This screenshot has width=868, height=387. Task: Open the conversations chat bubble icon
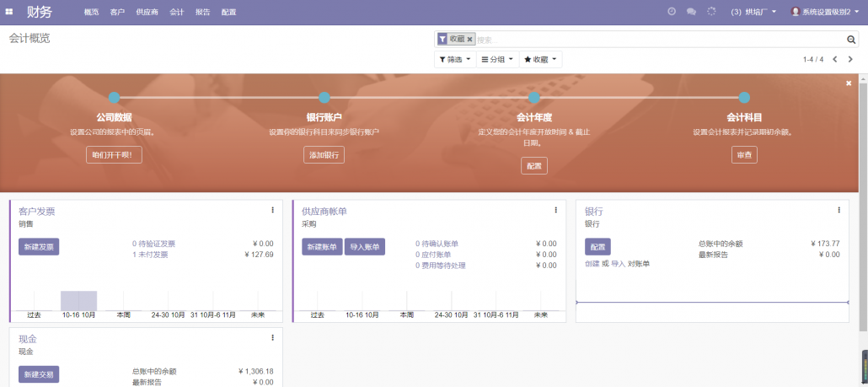tap(691, 12)
